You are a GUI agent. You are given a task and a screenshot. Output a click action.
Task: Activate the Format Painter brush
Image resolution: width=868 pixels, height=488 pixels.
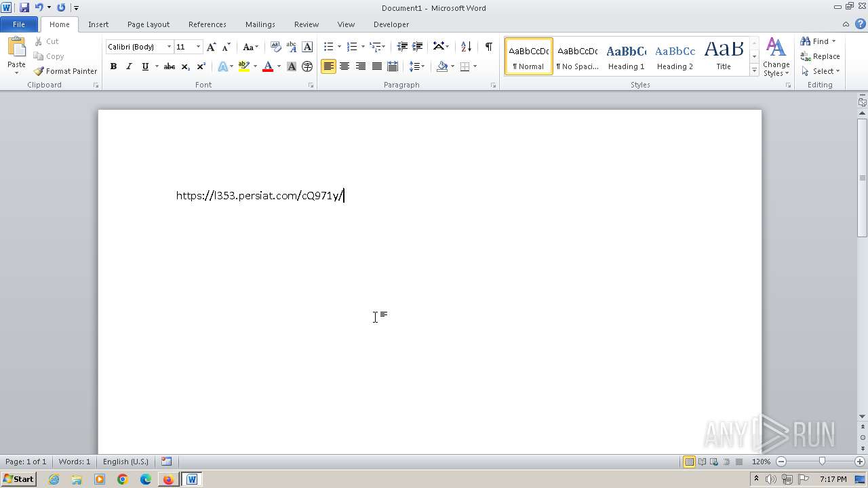pyautogui.click(x=65, y=71)
